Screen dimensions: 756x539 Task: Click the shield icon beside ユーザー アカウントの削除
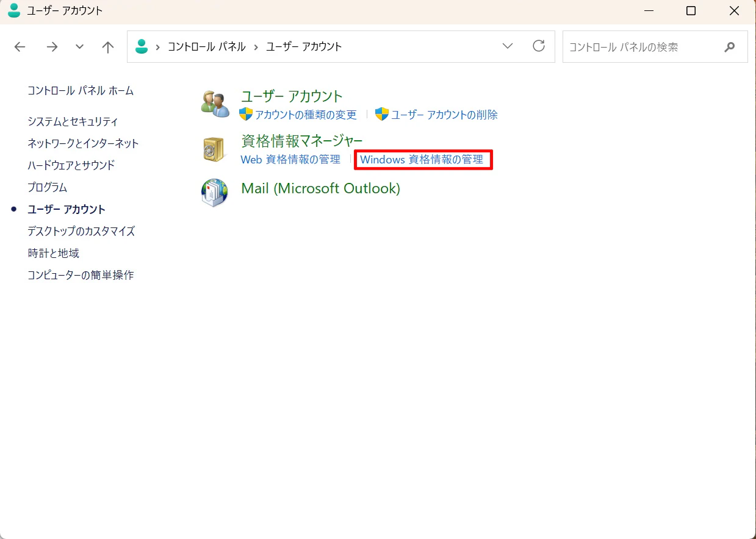[x=382, y=114]
